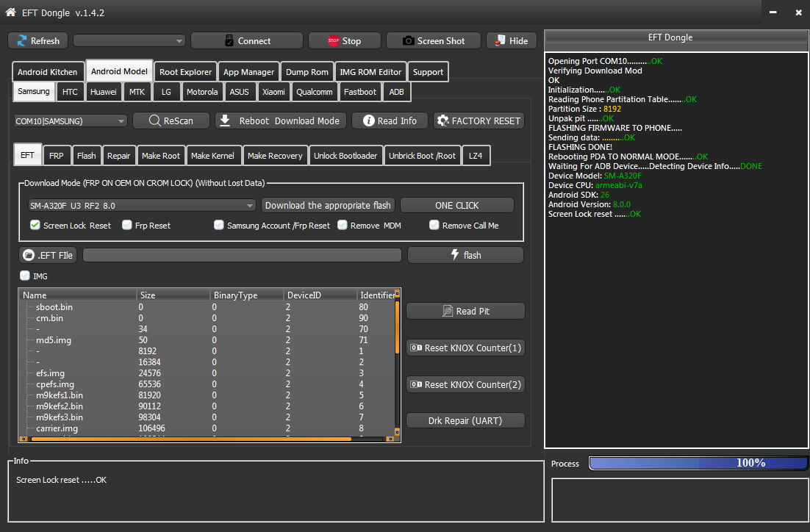Enable Samsung Account /Frp Reset checkbox

pos(219,225)
